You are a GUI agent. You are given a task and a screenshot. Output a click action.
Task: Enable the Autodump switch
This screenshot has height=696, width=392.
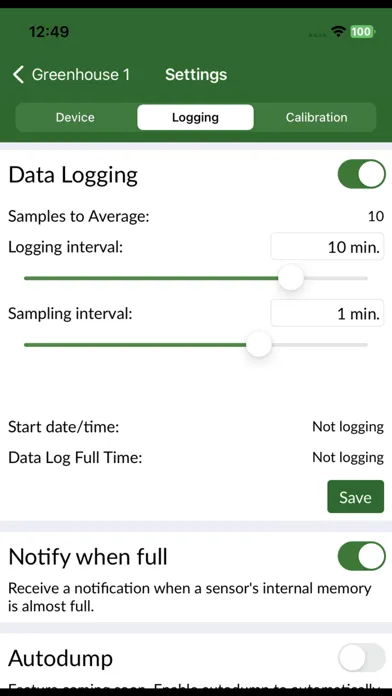click(361, 657)
